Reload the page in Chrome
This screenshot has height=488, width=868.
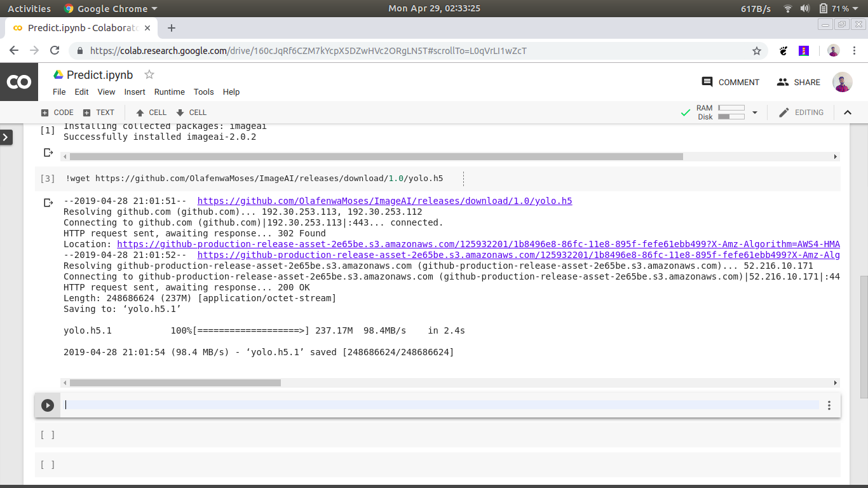pos(55,51)
